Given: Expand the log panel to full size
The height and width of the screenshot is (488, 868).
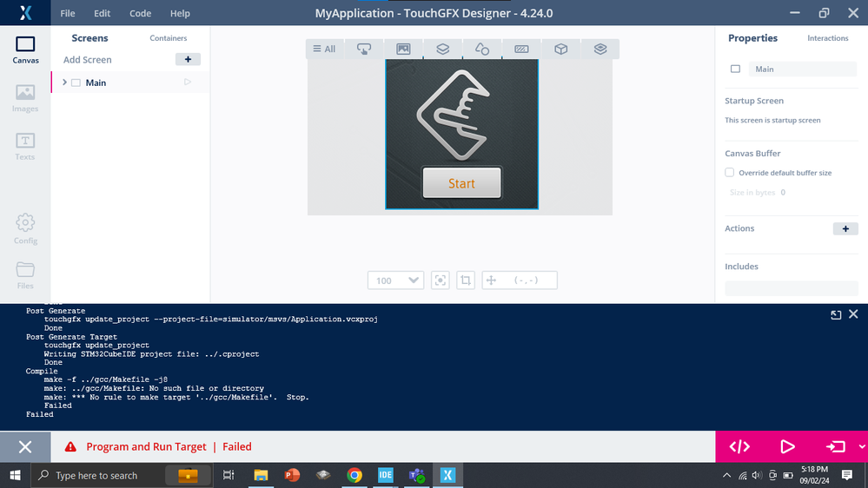Looking at the screenshot, I should pos(836,314).
